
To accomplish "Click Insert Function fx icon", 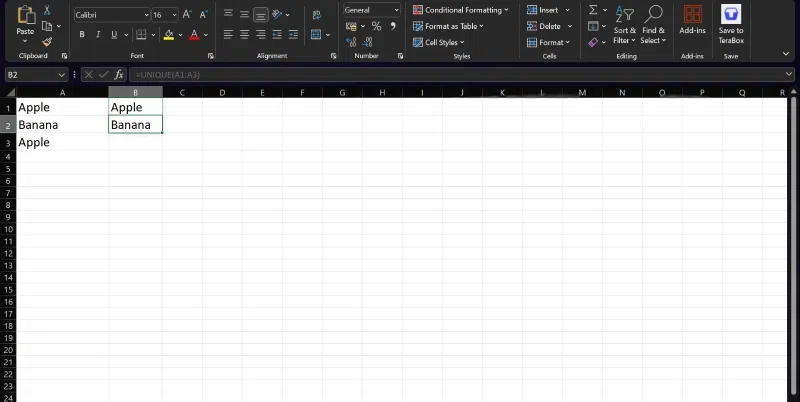I will 119,75.
